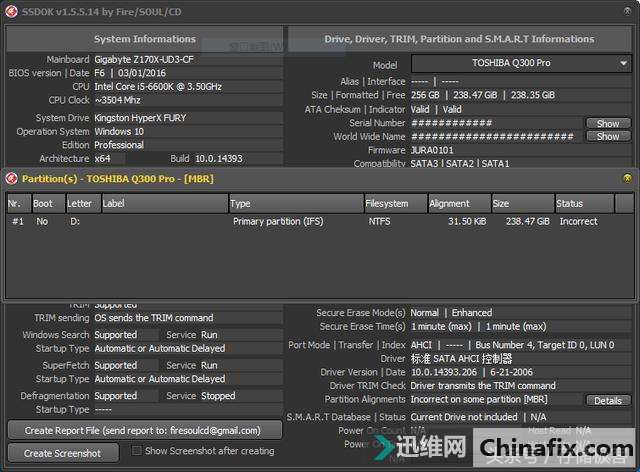Image resolution: width=640 pixels, height=472 pixels.
Task: Click 'Gigabyte Z170X-UD3-CF' mainboard value
Action: (x=144, y=60)
